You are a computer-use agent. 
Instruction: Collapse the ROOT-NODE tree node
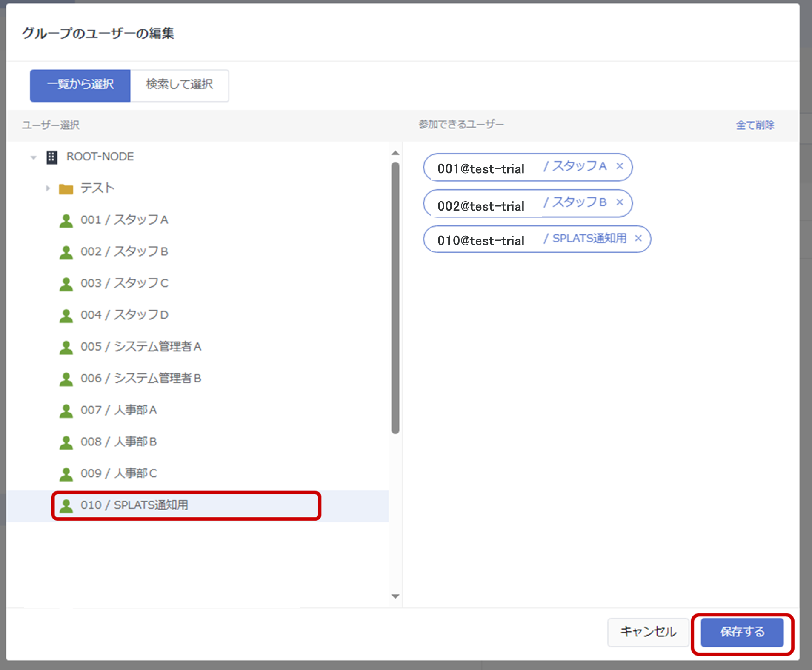pos(34,158)
